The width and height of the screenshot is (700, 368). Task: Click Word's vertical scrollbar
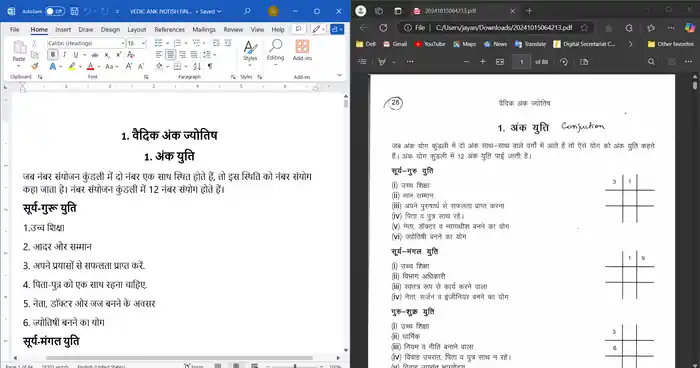pos(346,222)
